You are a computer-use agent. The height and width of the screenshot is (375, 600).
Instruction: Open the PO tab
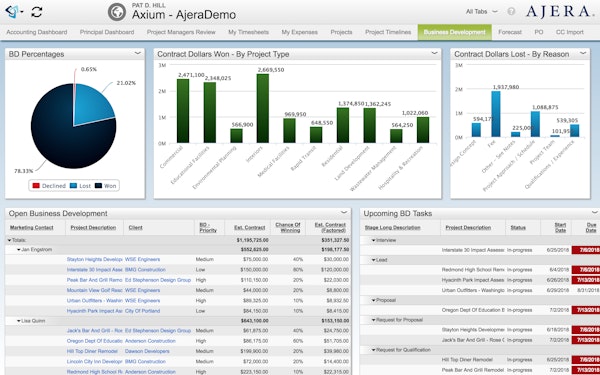click(539, 32)
